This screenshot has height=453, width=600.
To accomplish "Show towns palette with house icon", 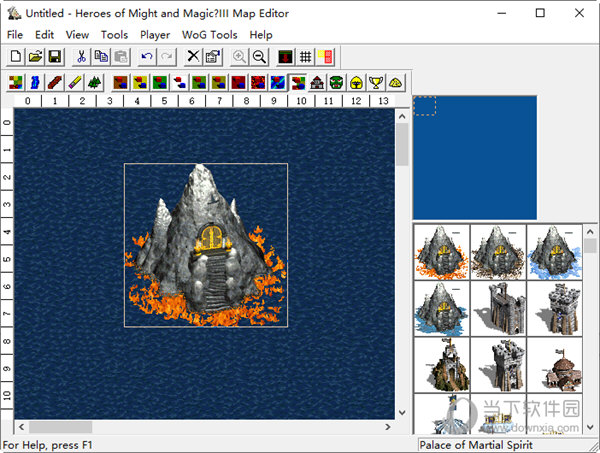I will point(317,82).
